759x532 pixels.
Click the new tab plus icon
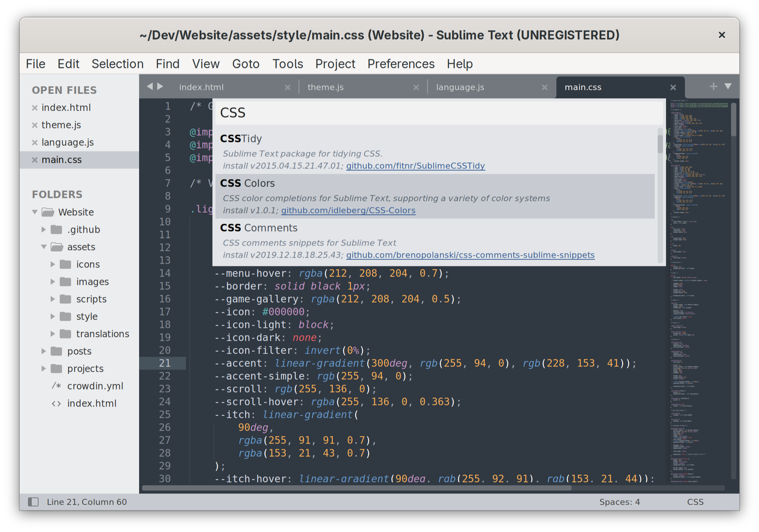coord(713,87)
